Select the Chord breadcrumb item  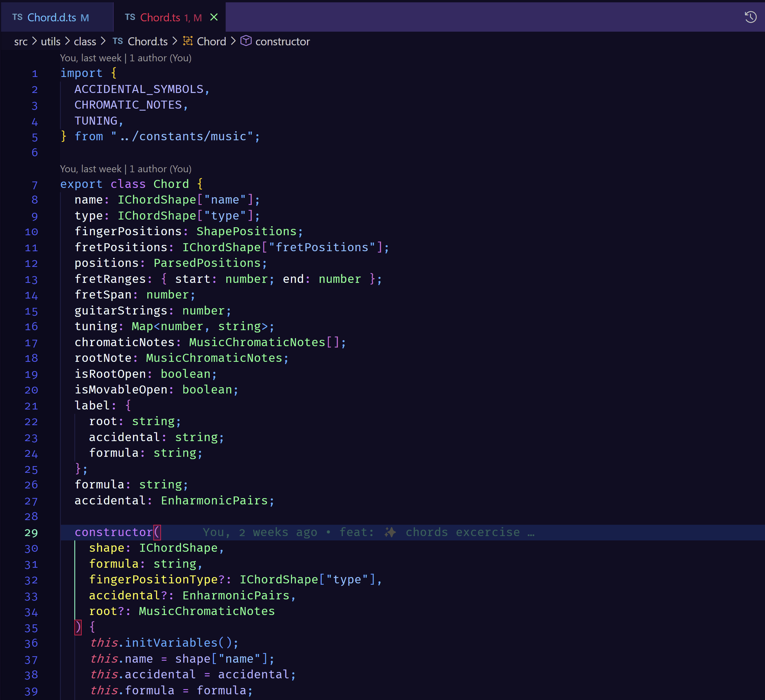click(211, 41)
